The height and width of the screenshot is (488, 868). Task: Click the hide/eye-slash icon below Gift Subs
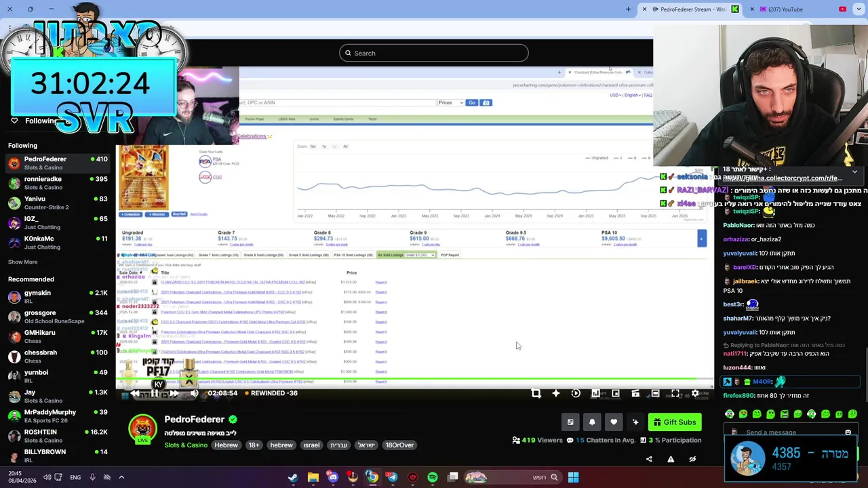tap(692, 459)
